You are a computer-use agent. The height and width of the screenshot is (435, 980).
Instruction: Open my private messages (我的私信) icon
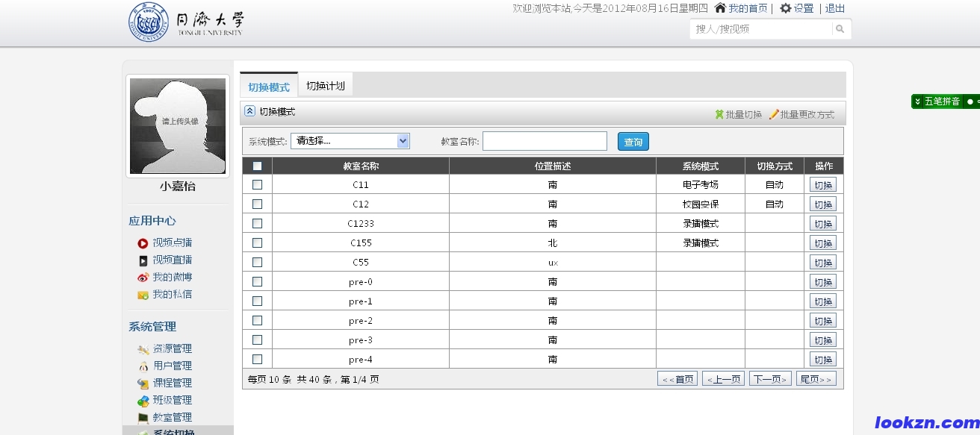click(x=143, y=295)
